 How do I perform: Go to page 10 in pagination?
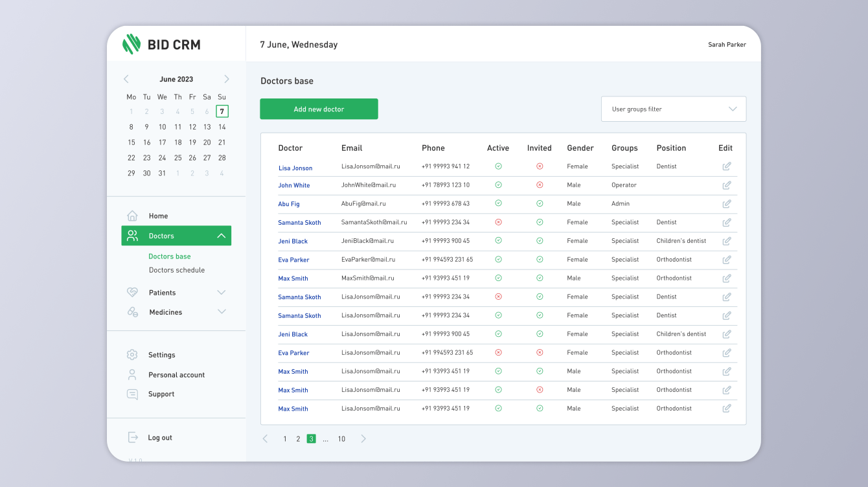(341, 439)
